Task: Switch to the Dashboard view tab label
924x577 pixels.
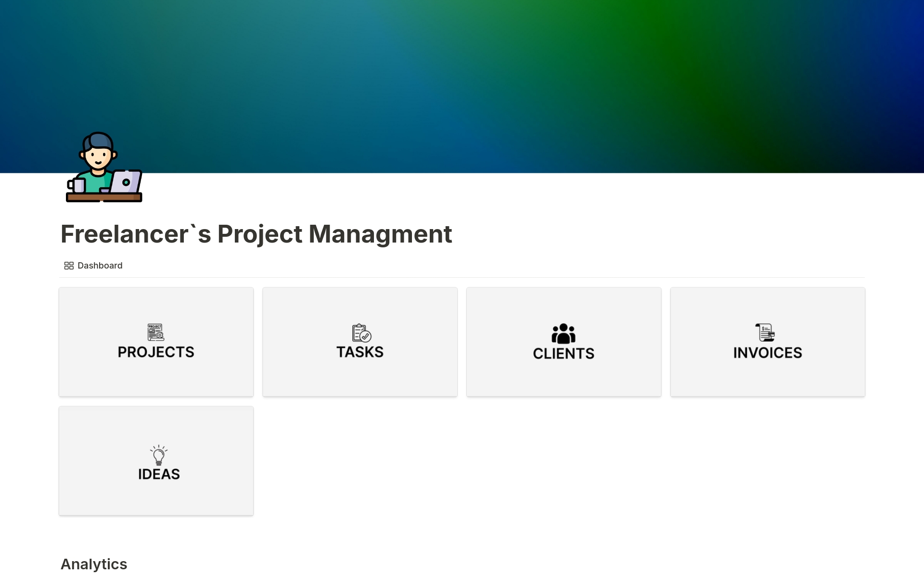Action: pos(100,266)
